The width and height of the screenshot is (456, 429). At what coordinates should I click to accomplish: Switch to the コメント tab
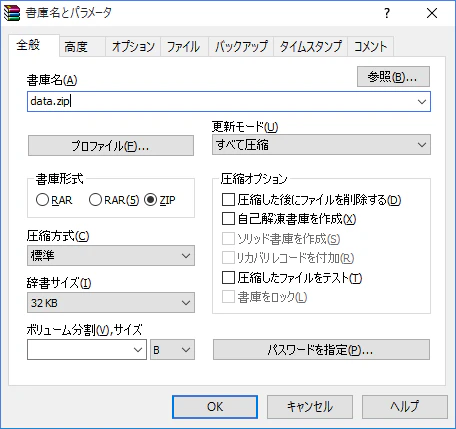click(x=370, y=47)
